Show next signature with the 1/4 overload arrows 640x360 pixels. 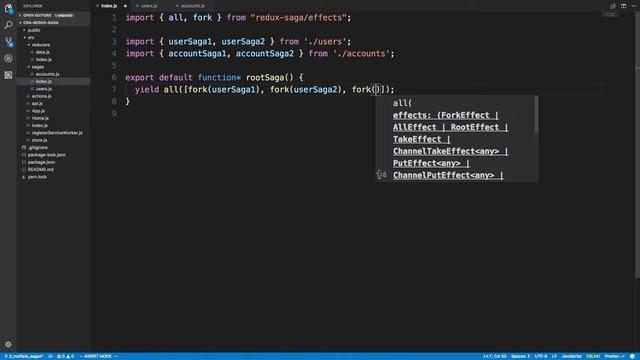[x=382, y=175]
